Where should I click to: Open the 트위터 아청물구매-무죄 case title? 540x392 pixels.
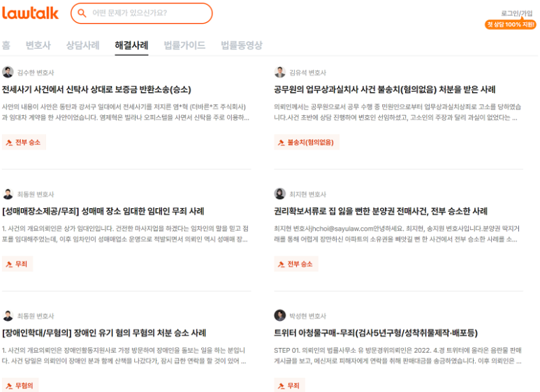click(376, 333)
